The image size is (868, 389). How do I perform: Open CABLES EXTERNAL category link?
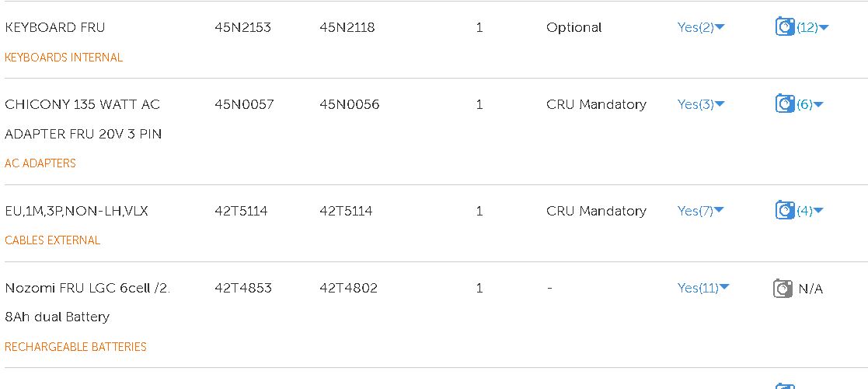click(53, 240)
